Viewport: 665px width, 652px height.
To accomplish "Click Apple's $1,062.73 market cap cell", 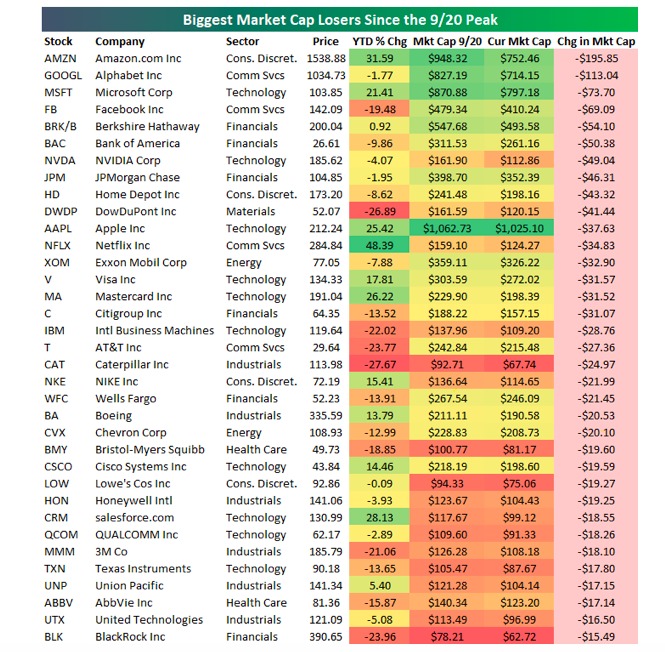I will (x=447, y=229).
